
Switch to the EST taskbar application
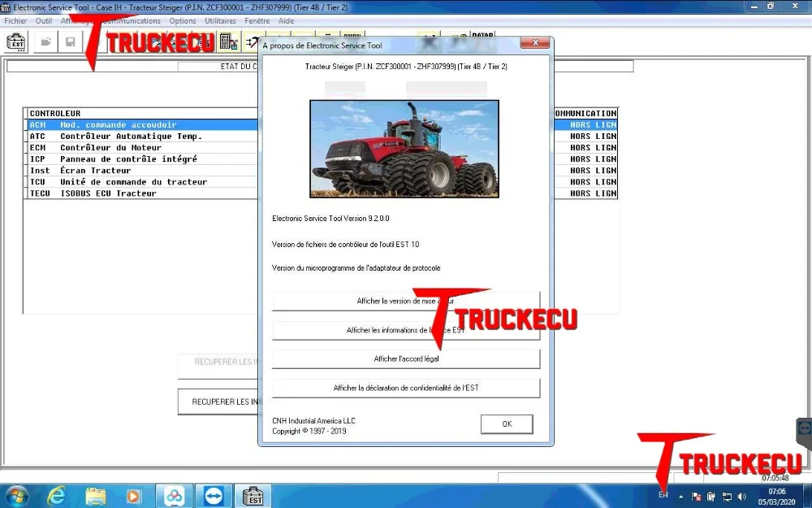[253, 496]
